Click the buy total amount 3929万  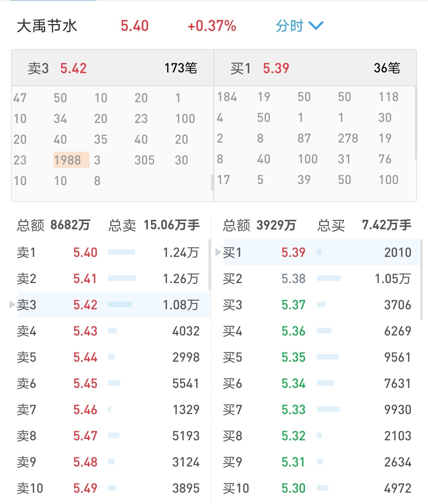[x=276, y=225]
